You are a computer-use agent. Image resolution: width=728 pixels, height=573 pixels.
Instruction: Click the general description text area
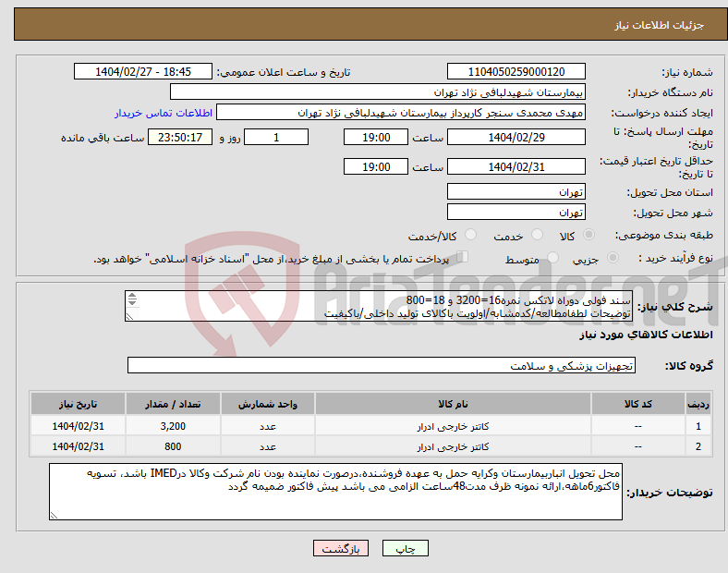click(x=379, y=306)
